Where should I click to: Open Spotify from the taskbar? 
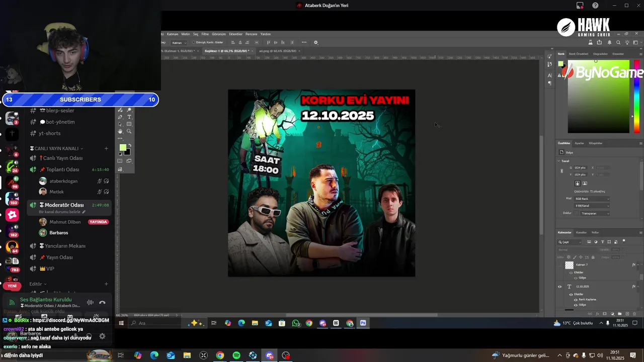tap(236, 355)
